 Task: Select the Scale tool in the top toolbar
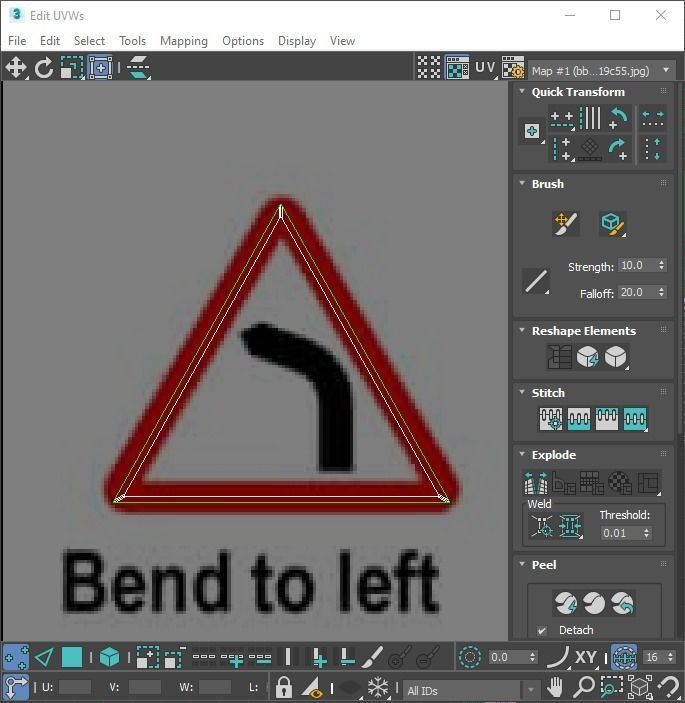72,68
